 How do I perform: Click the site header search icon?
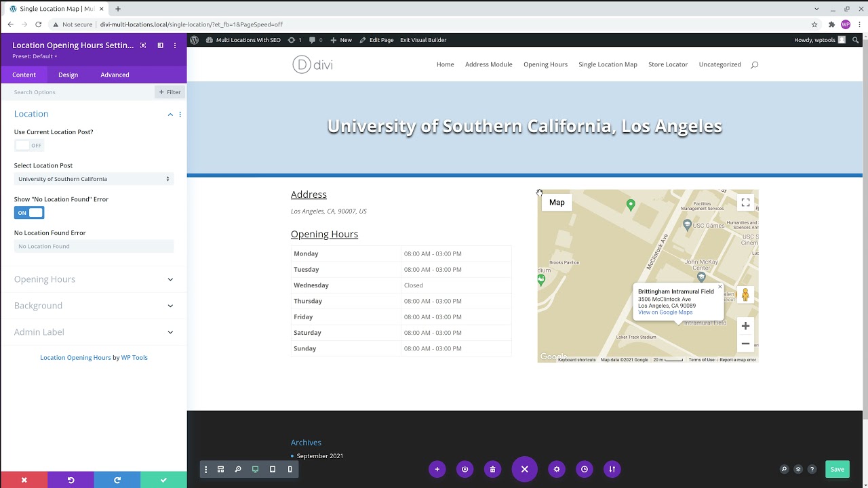click(x=754, y=64)
